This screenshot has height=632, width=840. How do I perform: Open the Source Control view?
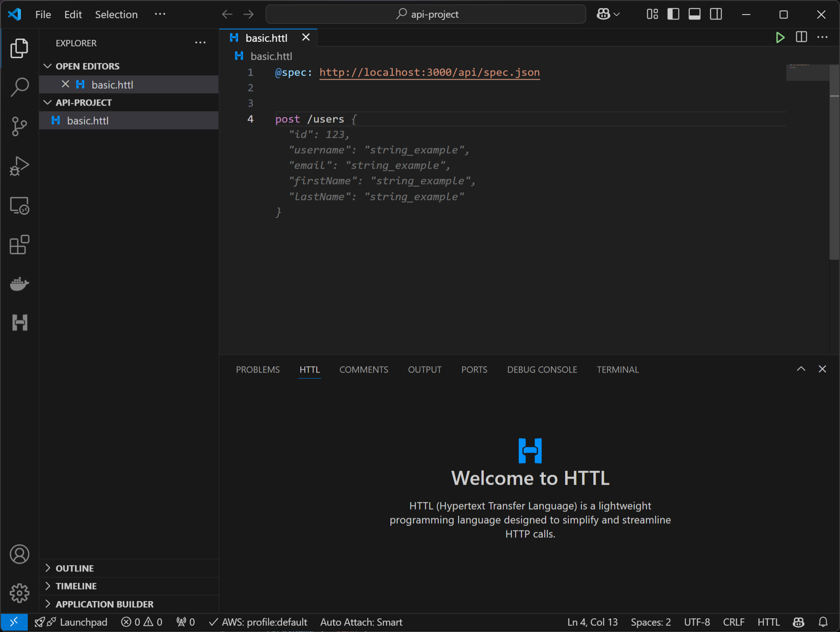(x=19, y=126)
